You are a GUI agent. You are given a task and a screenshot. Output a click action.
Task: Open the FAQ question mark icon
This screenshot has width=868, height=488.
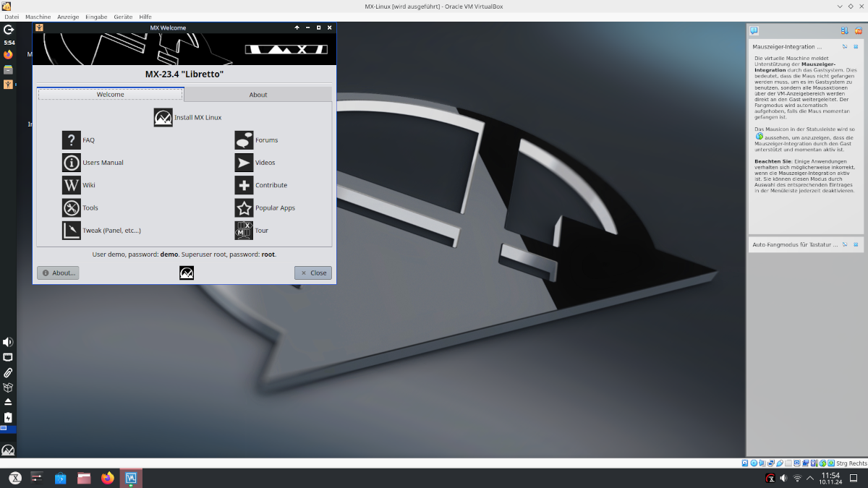click(71, 140)
